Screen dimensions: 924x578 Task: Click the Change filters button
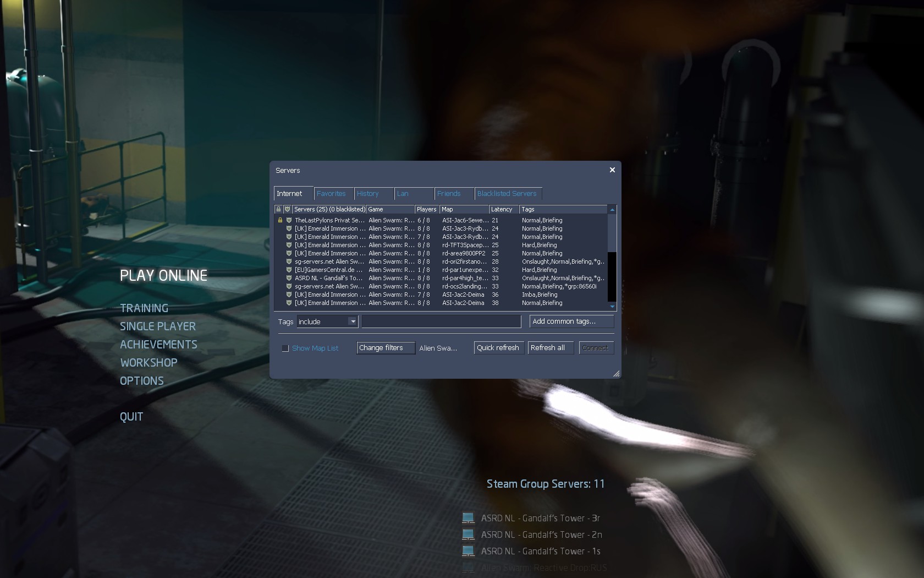tap(386, 348)
